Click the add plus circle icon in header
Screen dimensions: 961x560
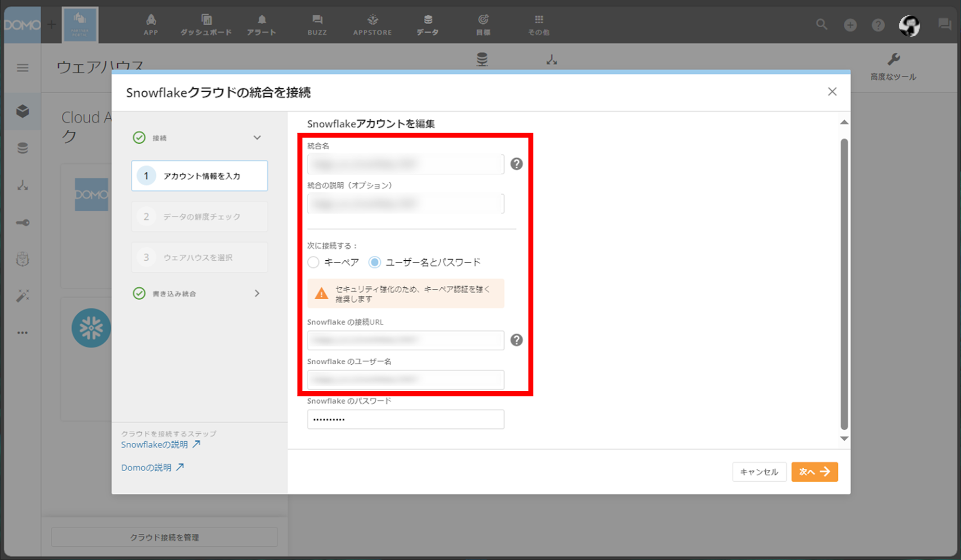point(850,25)
